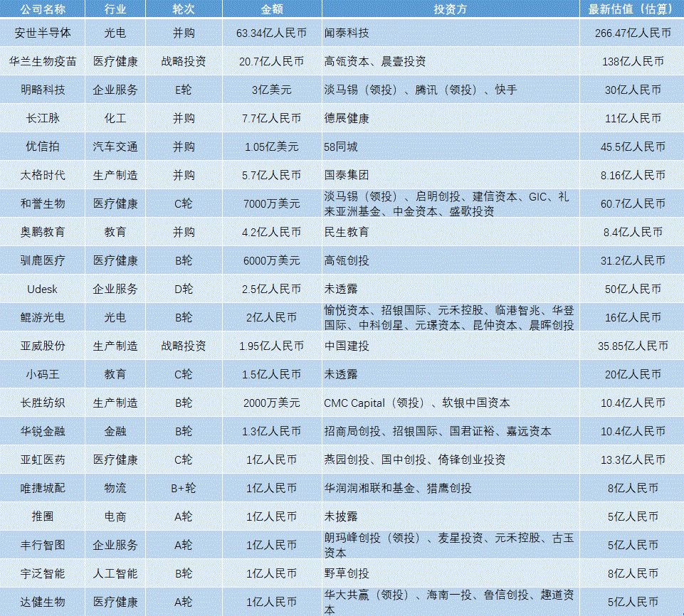This screenshot has width=684, height=616.
Task: Click the 投资方 column header
Action: 451,9
